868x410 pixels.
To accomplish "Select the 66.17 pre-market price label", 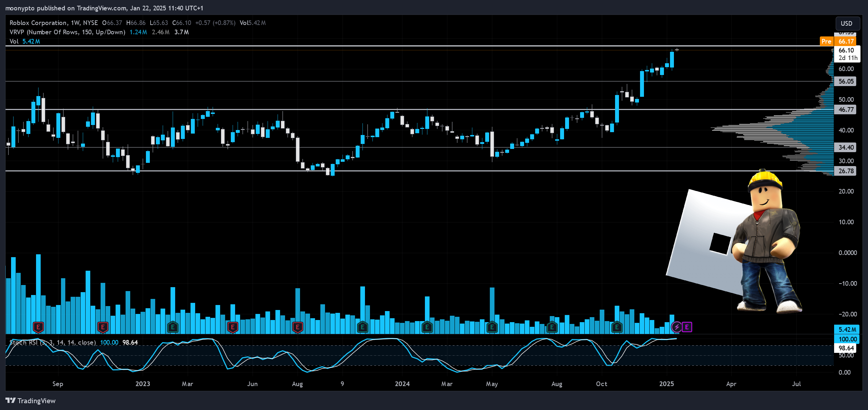I will coord(846,41).
